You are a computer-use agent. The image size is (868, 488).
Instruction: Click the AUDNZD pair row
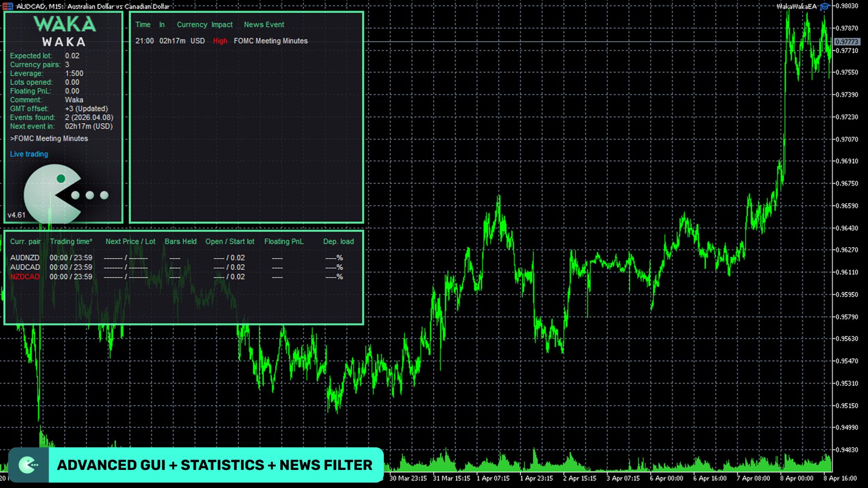176,258
